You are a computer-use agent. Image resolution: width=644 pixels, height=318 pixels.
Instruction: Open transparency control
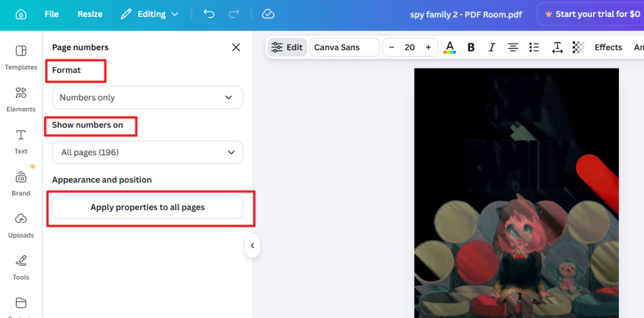point(579,48)
